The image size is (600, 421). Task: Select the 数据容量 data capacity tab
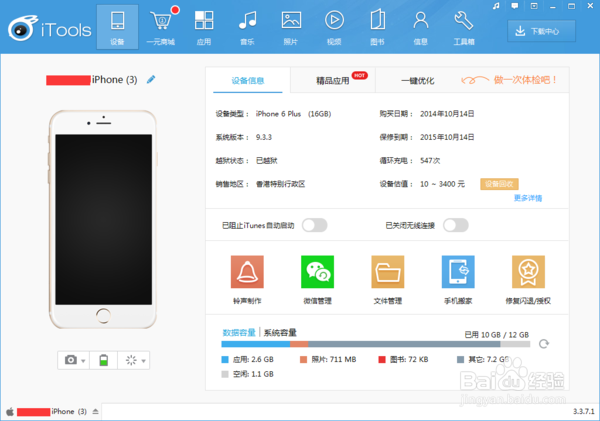(239, 333)
